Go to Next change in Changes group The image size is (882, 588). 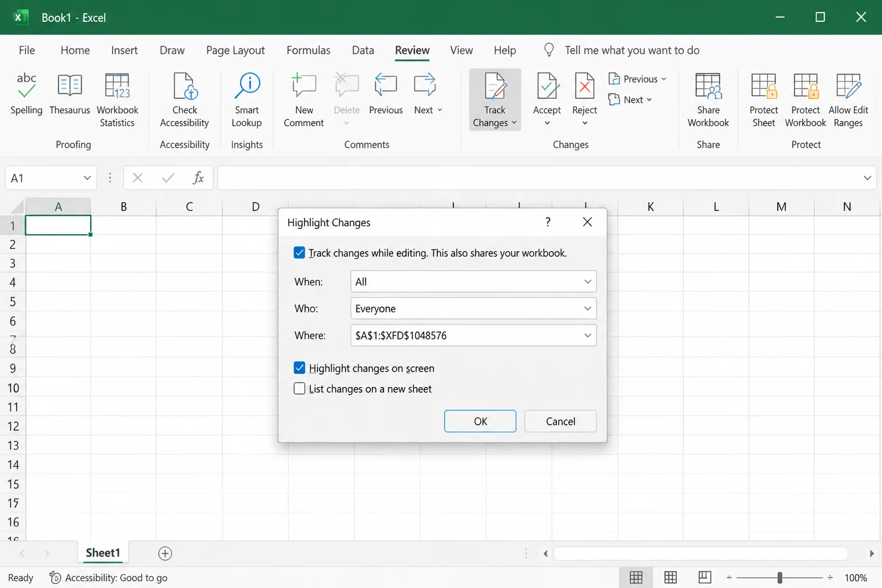tap(630, 100)
